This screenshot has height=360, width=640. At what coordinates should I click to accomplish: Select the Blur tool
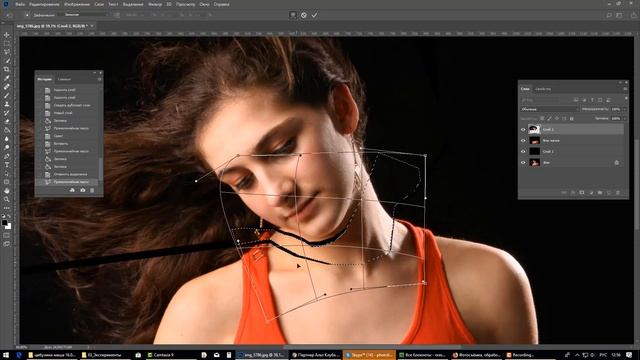pyautogui.click(x=7, y=139)
